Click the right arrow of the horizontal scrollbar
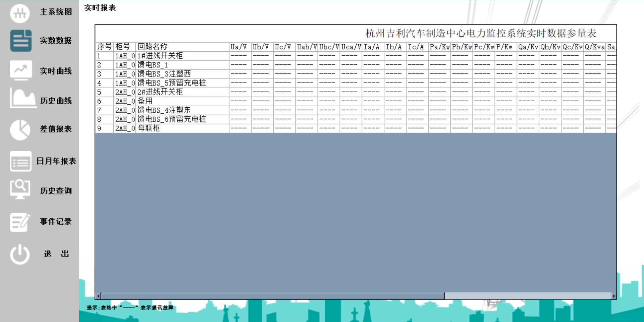 point(614,296)
